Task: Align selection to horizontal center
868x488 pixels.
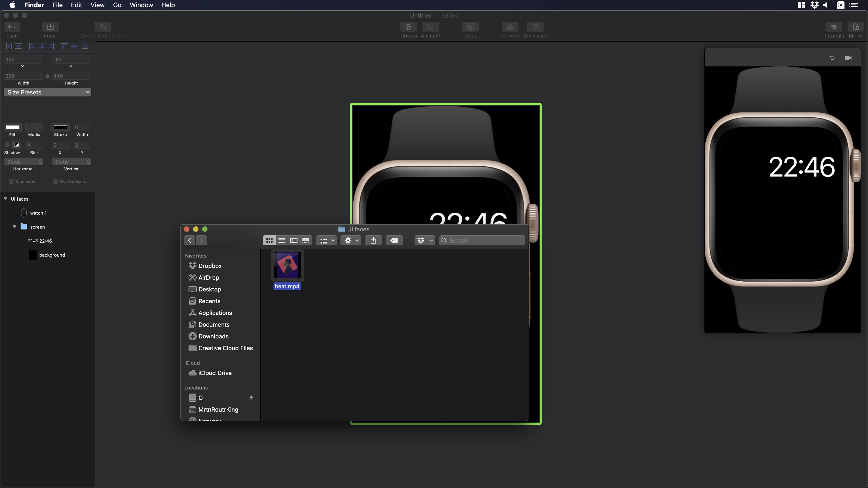Action: pos(42,46)
